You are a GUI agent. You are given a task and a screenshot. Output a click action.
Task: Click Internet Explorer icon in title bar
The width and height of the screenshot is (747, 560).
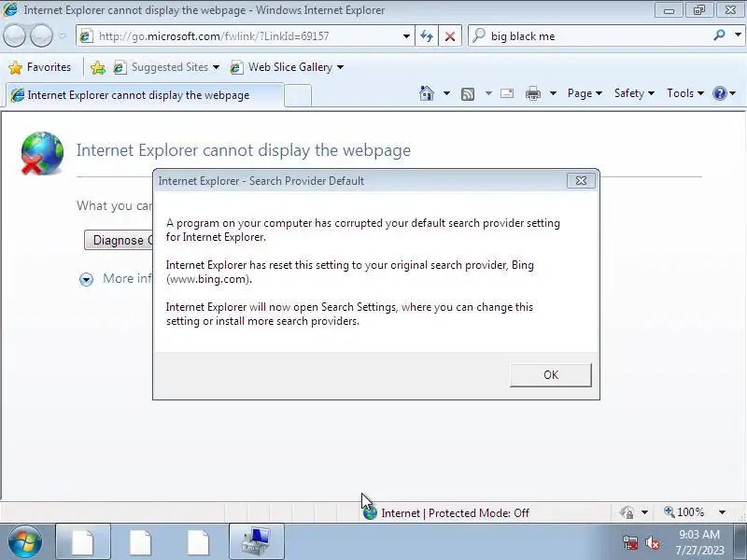tap(10, 9)
